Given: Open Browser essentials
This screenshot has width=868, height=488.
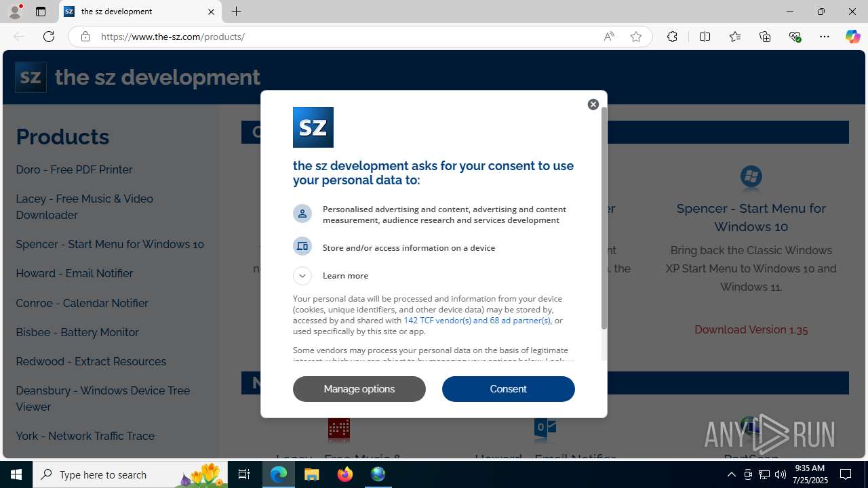Looking at the screenshot, I should point(795,37).
